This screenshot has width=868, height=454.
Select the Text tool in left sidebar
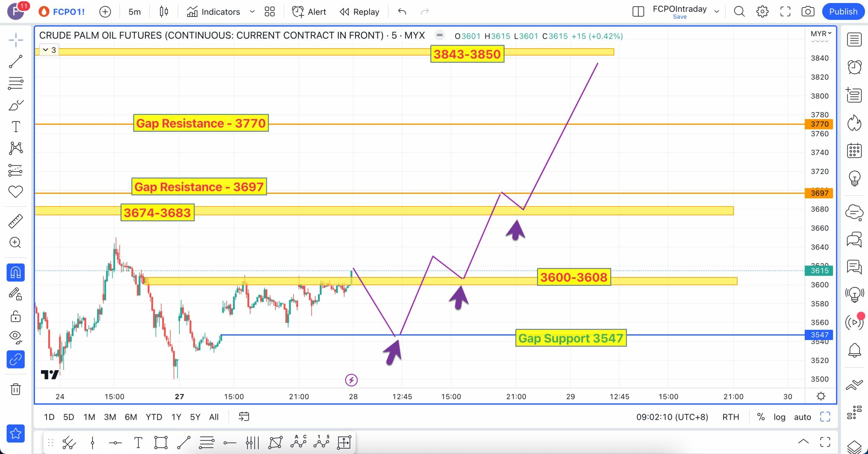16,127
